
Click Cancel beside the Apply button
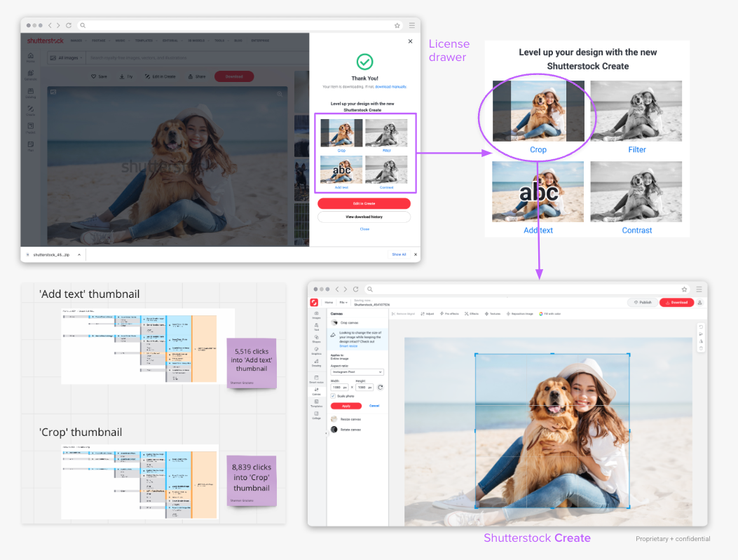click(374, 406)
